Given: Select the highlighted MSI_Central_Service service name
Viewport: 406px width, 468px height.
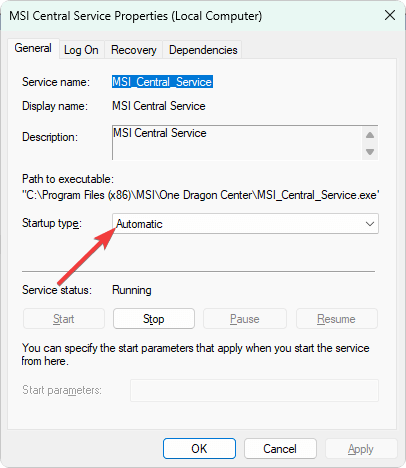Looking at the screenshot, I should 162,82.
